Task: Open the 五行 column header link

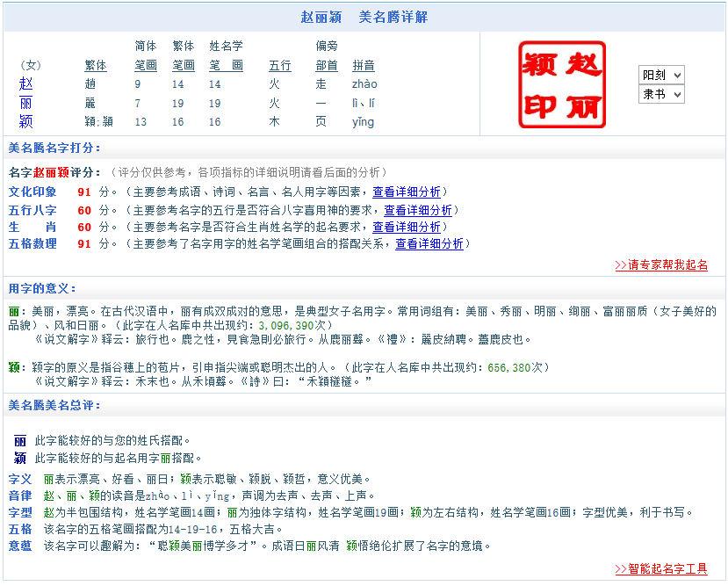Action: tap(279, 65)
